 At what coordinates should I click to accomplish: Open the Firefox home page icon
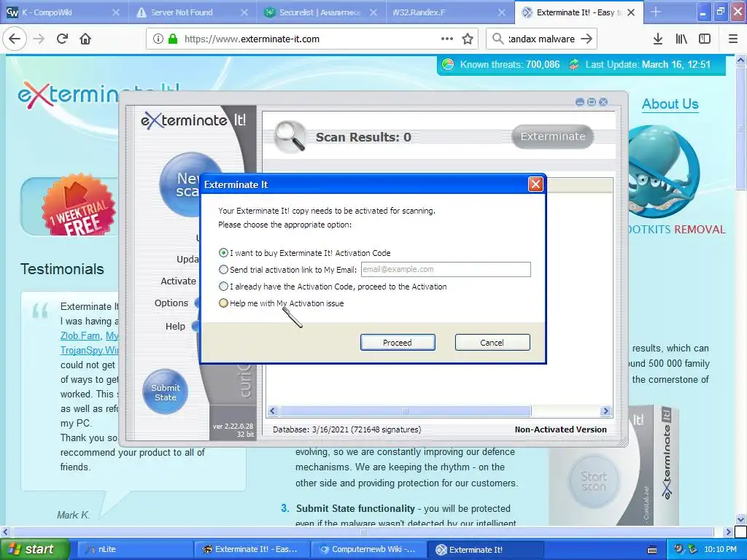click(x=85, y=39)
